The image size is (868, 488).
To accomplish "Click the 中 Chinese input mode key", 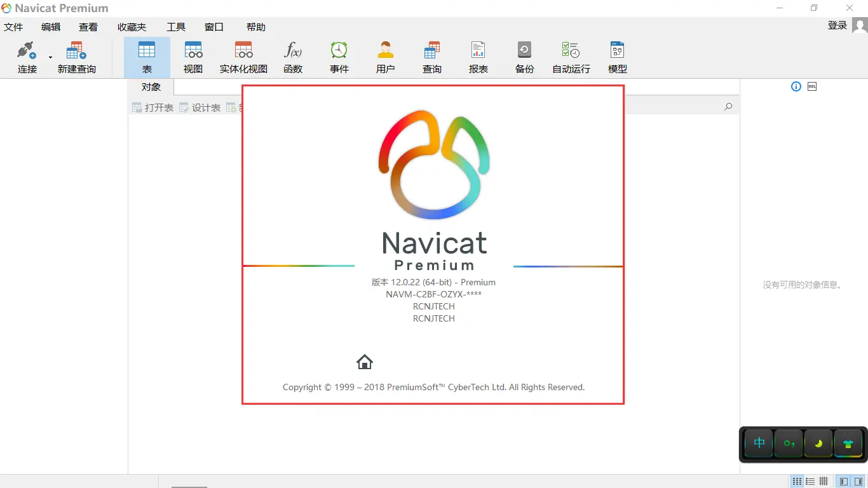I will pyautogui.click(x=759, y=443).
